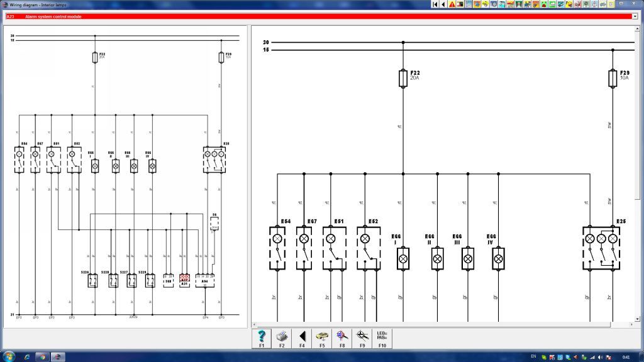Open the F10 LED/PAS legend button

pyautogui.click(x=382, y=339)
